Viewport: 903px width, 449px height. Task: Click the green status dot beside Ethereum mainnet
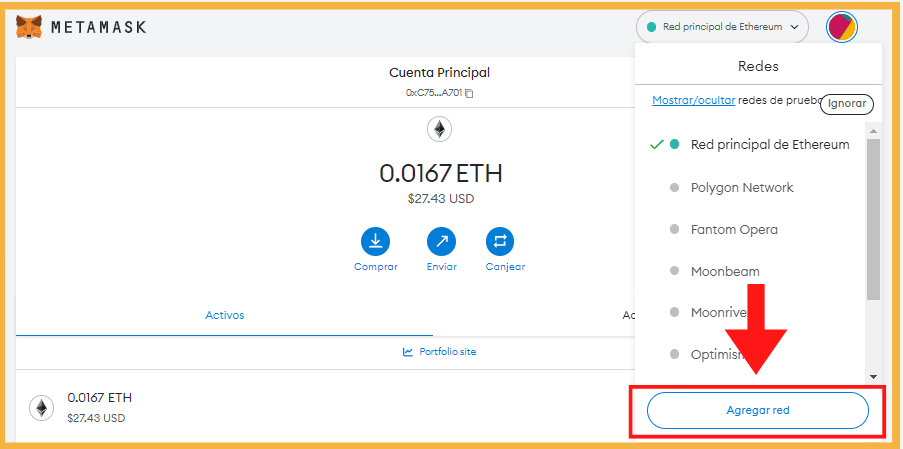[674, 144]
